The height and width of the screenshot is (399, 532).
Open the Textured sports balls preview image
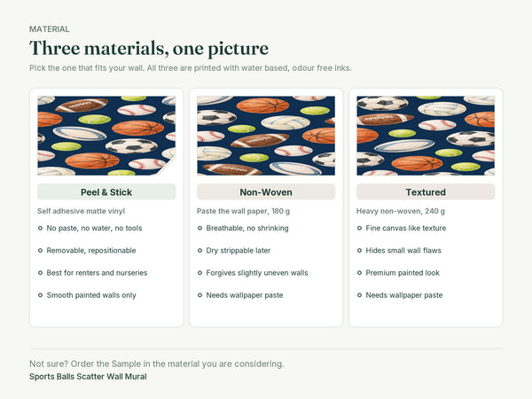tap(426, 136)
